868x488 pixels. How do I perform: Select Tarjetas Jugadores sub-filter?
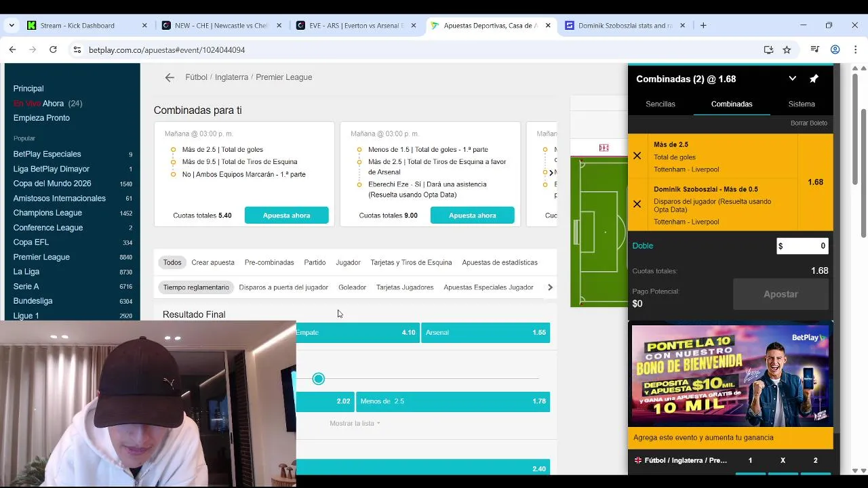tap(405, 287)
